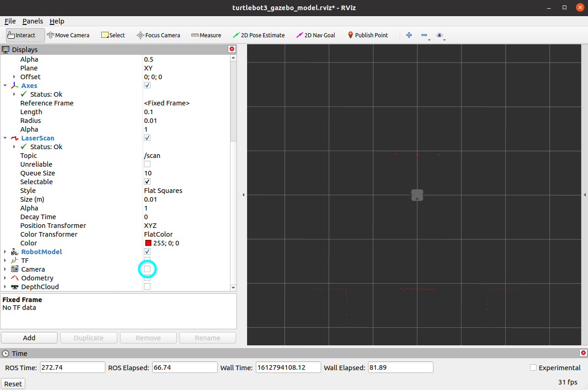Choose the Measure tool
Viewport: 588px width, 390px height.
[206, 35]
